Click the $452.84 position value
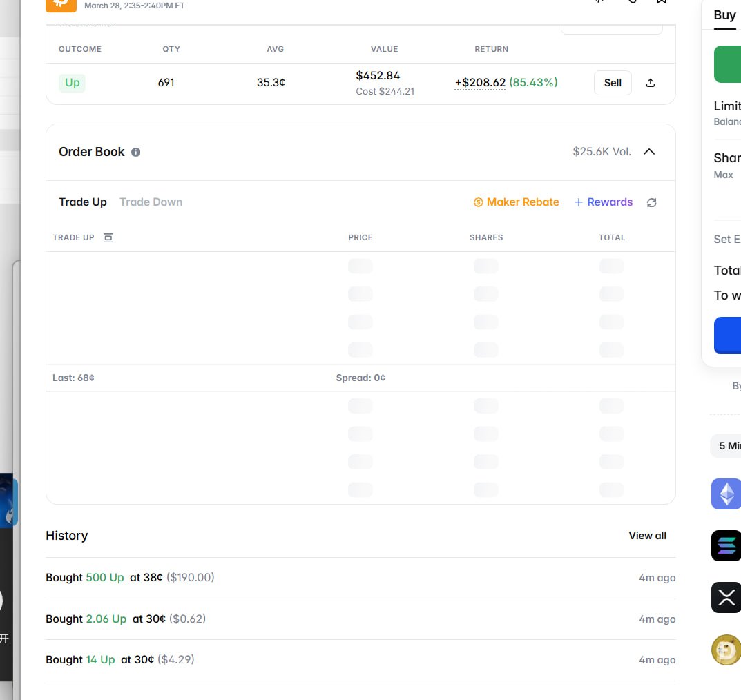 [x=378, y=75]
